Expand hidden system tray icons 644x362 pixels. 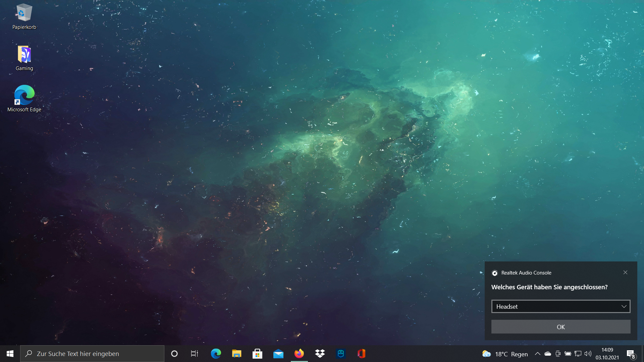[538, 354]
